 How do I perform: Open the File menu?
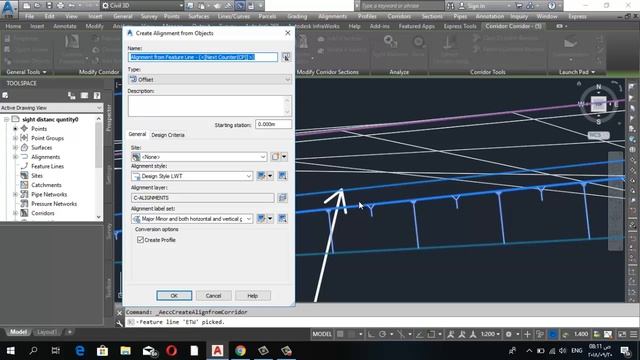29,16
